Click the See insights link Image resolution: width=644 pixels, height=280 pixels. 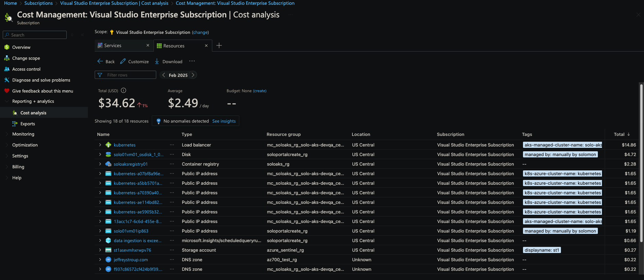point(224,121)
